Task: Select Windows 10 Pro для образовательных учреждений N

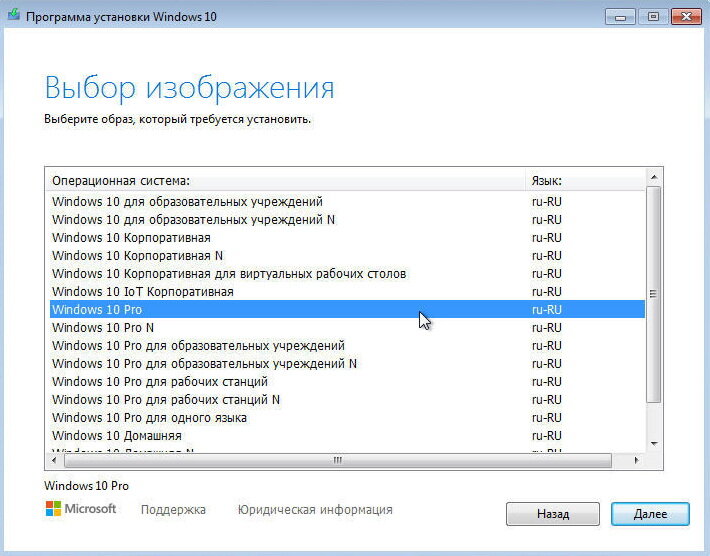Action: 347,364
